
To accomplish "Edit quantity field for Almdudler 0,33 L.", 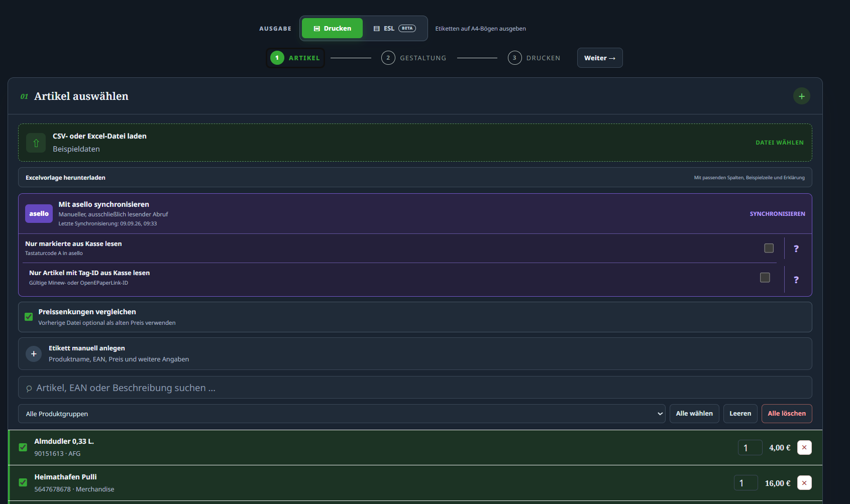I will (750, 447).
